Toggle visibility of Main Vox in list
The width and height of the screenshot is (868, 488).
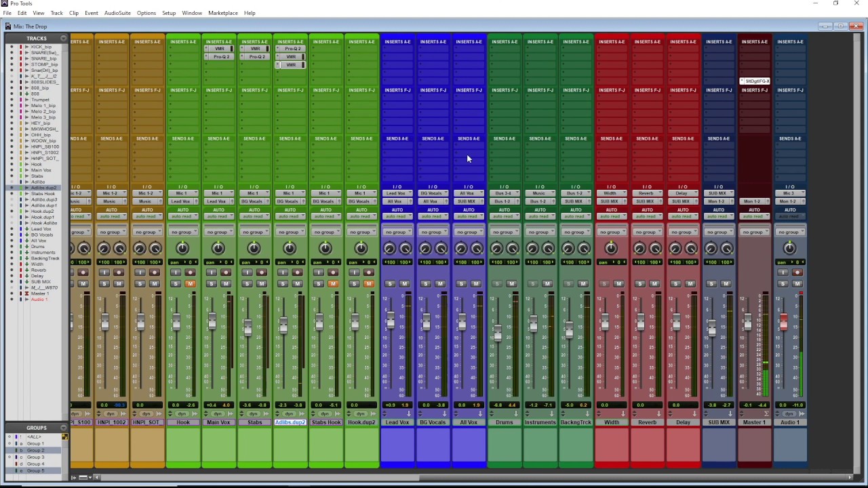[x=11, y=170]
